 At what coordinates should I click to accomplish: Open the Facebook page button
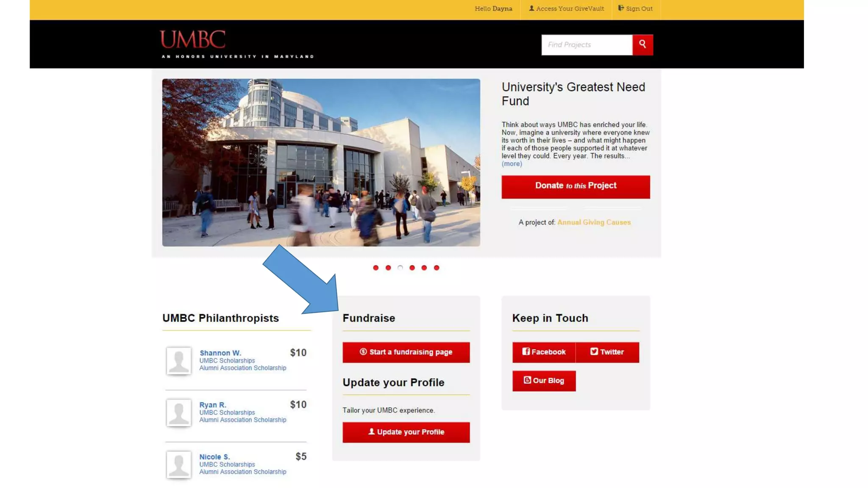(544, 352)
